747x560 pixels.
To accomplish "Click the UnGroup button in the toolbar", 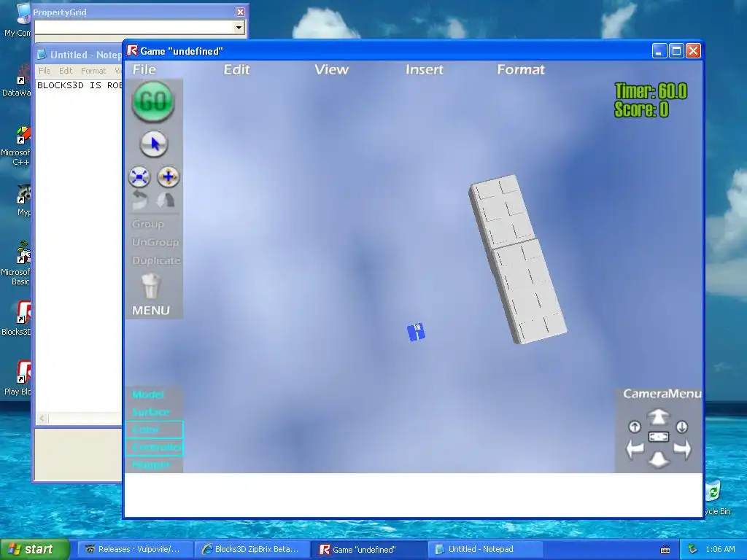I will (155, 242).
